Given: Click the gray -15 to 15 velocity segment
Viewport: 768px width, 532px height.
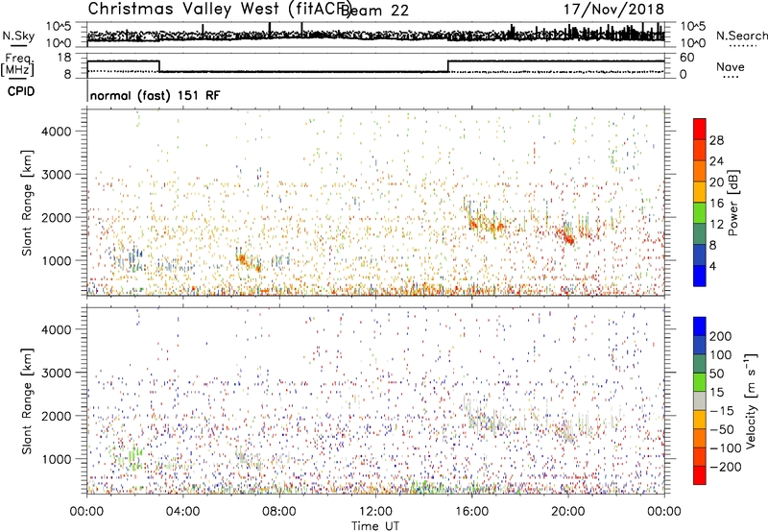Looking at the screenshot, I should [700, 400].
